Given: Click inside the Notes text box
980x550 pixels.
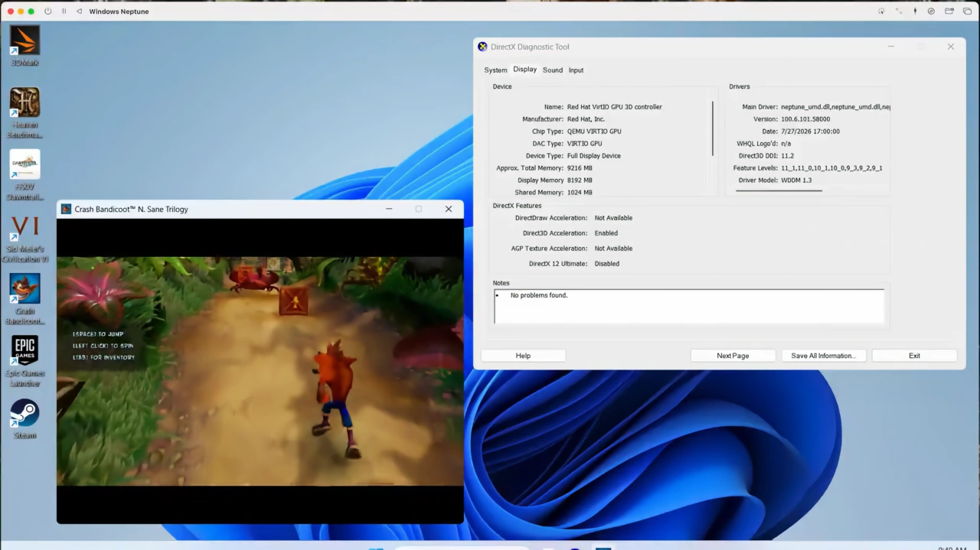Looking at the screenshot, I should pyautogui.click(x=689, y=306).
